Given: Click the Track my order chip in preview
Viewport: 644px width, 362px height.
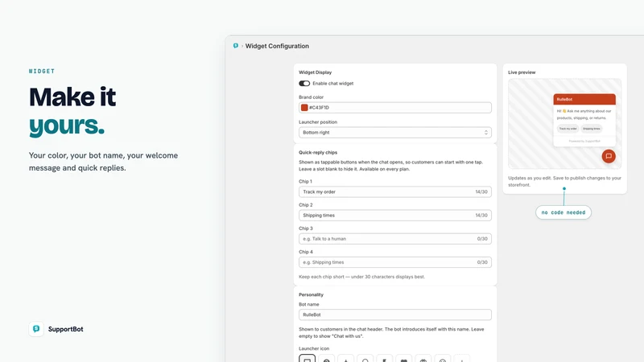Looking at the screenshot, I should [x=568, y=129].
